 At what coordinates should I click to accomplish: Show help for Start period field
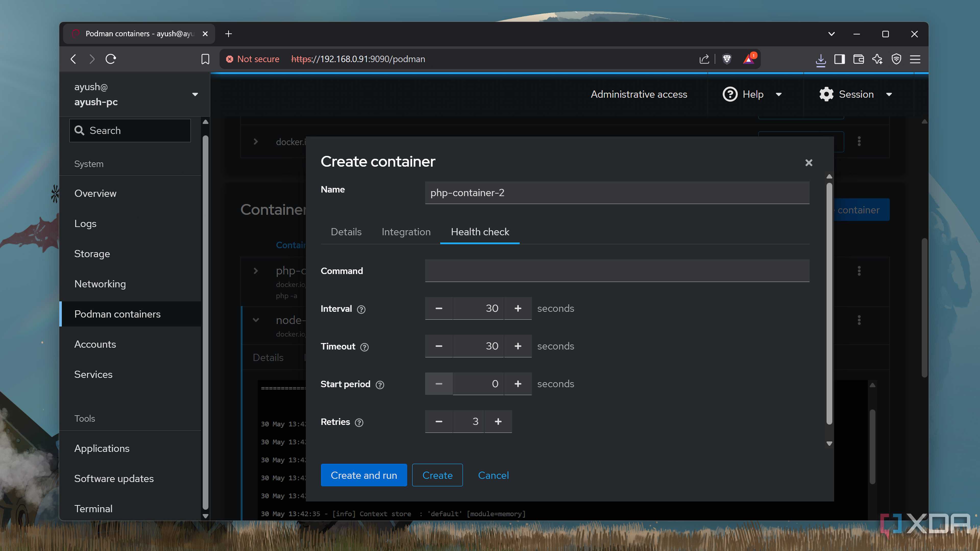(x=380, y=384)
